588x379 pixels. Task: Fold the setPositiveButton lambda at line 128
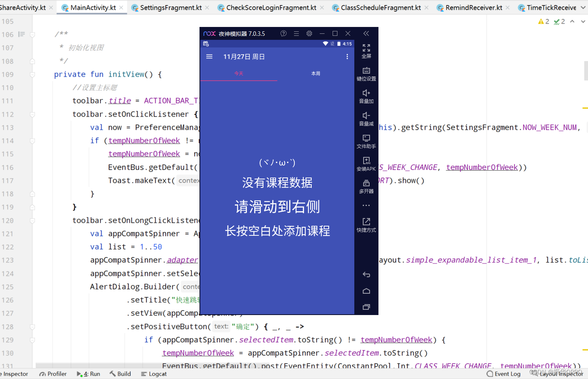(x=33, y=327)
